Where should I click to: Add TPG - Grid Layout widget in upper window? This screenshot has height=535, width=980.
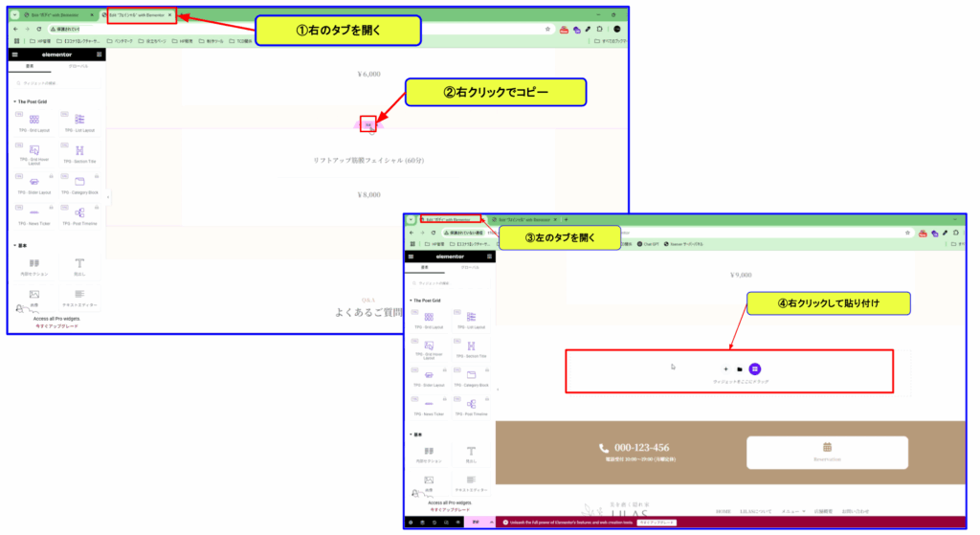point(34,122)
